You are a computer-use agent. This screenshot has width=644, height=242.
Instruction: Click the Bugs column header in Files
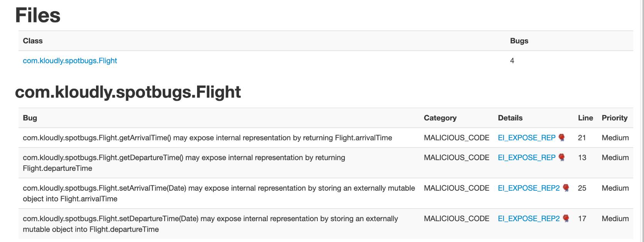coord(519,41)
